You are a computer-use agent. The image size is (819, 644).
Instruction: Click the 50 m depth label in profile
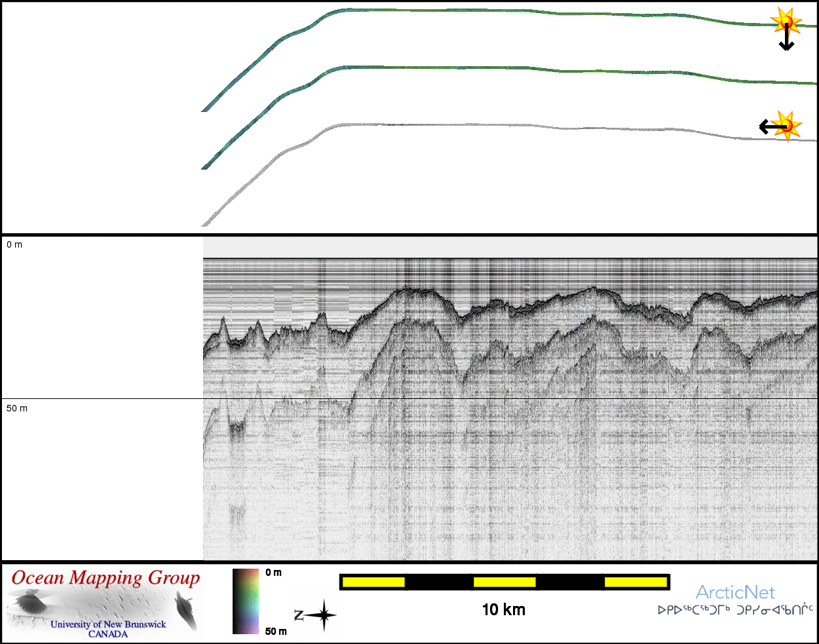tap(17, 408)
